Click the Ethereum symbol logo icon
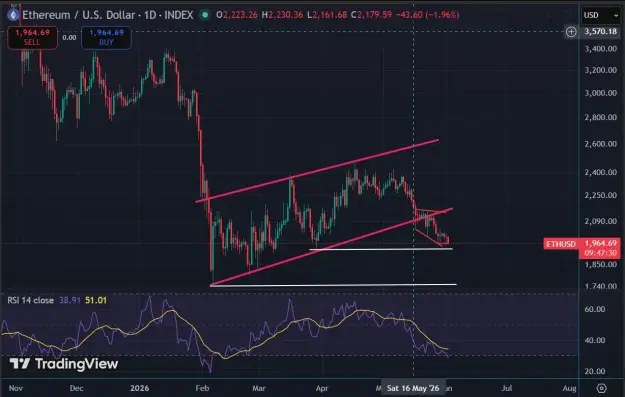 click(x=13, y=15)
